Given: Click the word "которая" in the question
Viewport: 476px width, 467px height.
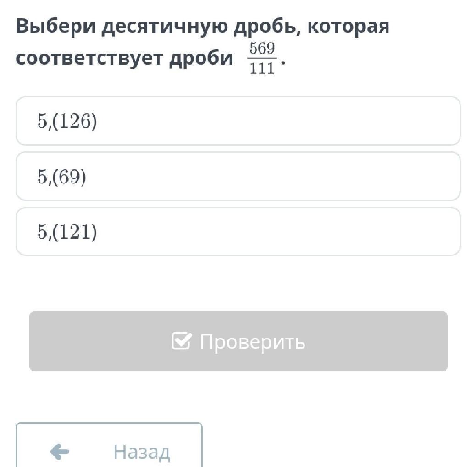Looking at the screenshot, I should click(348, 28).
